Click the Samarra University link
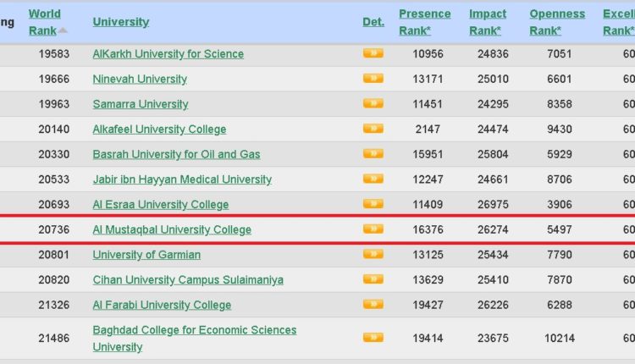Viewport: 635px width, 364px height. tap(140, 104)
